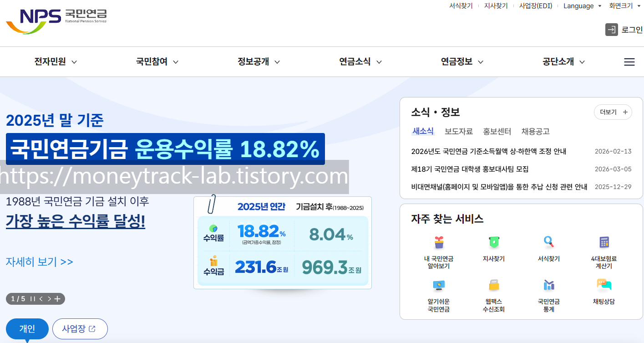Open 비대면채널 추납 신청 관련 안내 notice
This screenshot has width=644, height=343.
point(499,187)
